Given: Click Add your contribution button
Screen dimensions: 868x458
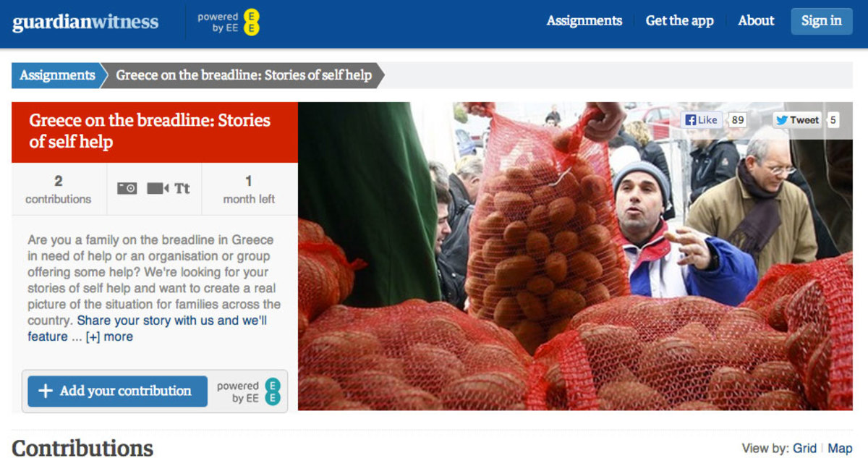Looking at the screenshot, I should 118,391.
